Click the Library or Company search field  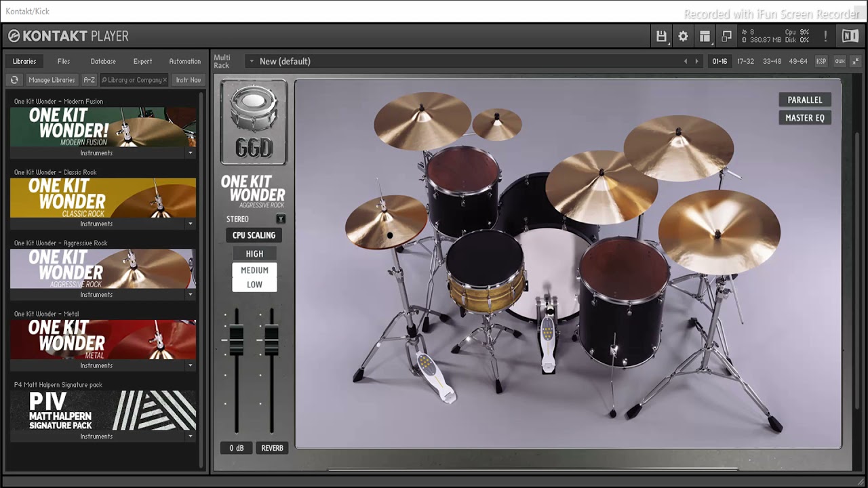(x=134, y=80)
